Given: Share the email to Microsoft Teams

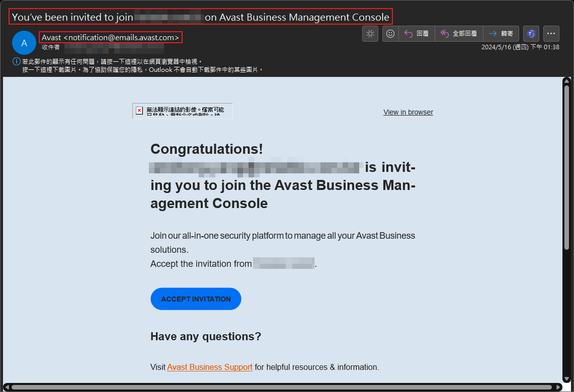Looking at the screenshot, I should click(x=531, y=34).
